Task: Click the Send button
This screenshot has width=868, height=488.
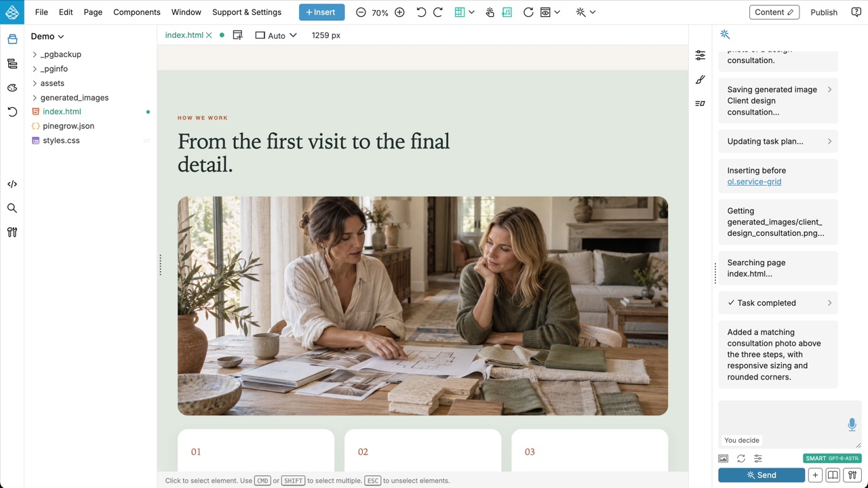Action: click(762, 475)
